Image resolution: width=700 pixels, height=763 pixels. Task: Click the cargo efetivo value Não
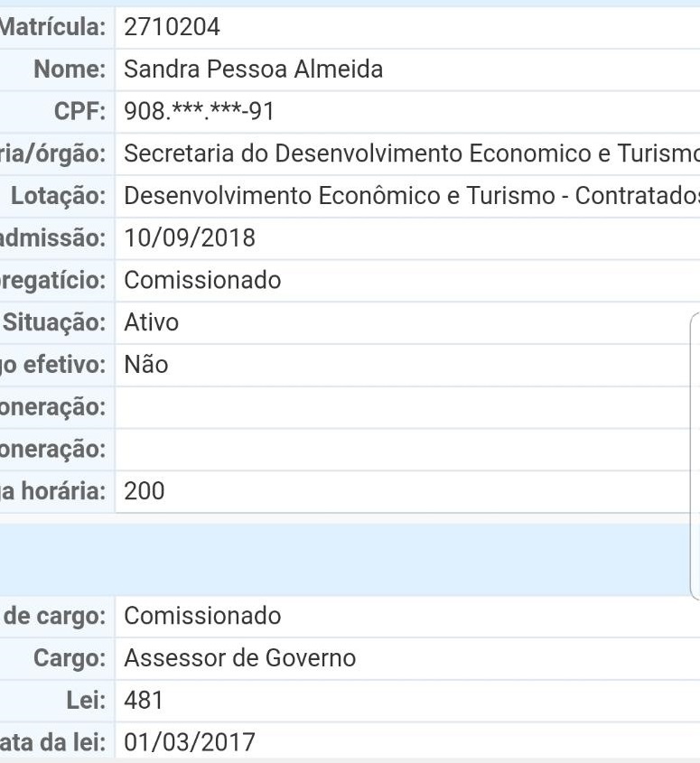[x=146, y=365]
